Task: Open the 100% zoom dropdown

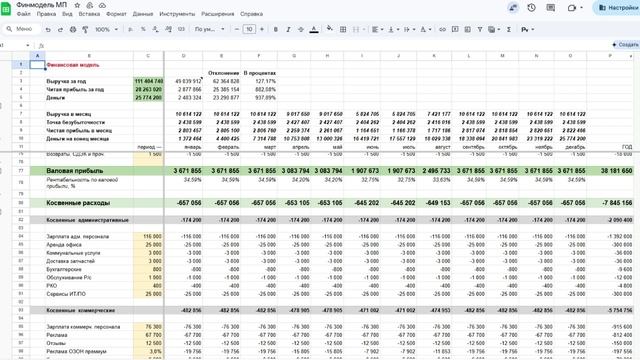Action: tap(107, 29)
